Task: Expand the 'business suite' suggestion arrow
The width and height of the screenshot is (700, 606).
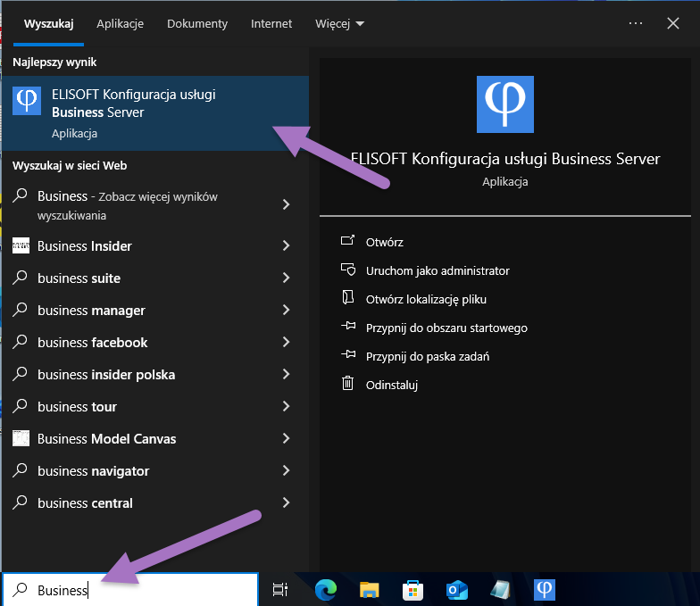Action: point(286,278)
